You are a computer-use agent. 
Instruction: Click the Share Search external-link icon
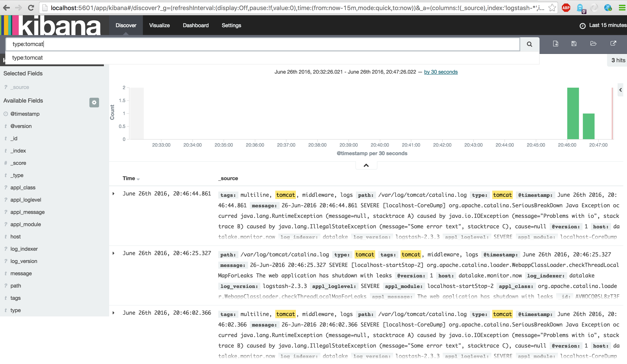(x=613, y=44)
